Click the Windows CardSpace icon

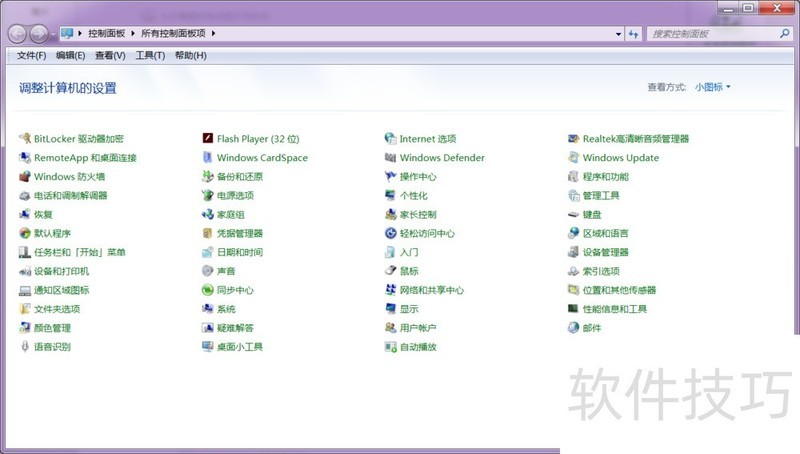(208, 158)
